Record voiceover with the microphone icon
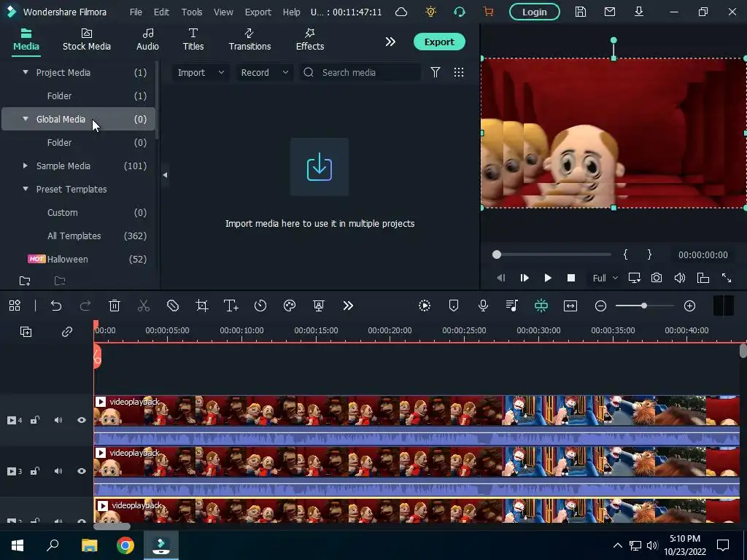The height and width of the screenshot is (560, 747). 483,306
